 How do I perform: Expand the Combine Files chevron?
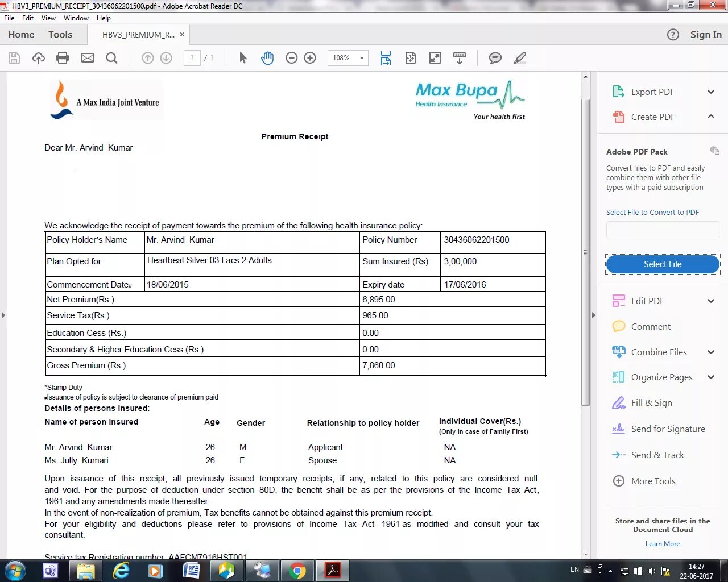pyautogui.click(x=711, y=352)
